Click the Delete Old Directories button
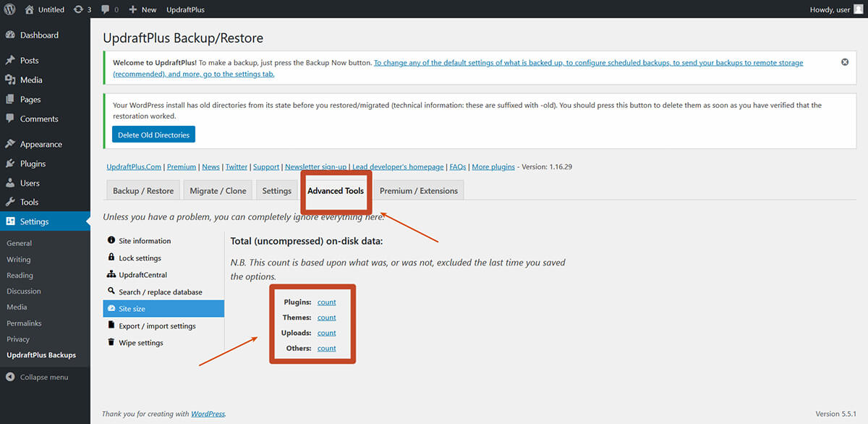The width and height of the screenshot is (868, 424). [153, 135]
